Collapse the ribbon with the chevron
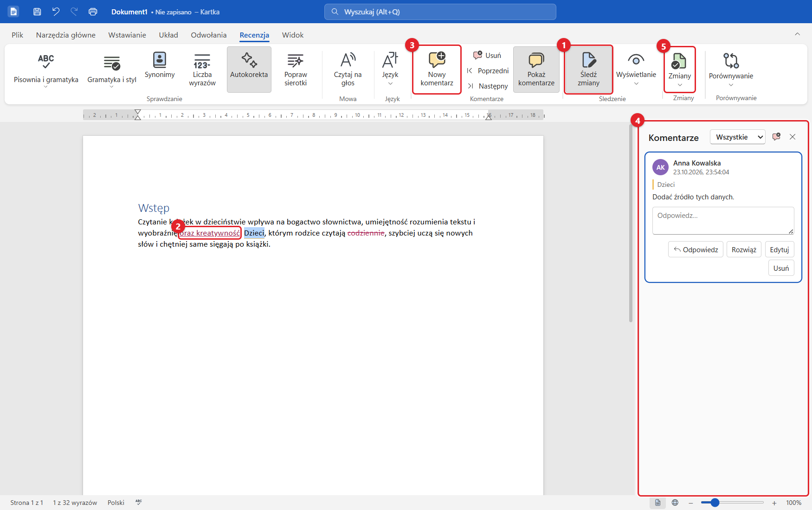This screenshot has height=510, width=812. coord(798,34)
